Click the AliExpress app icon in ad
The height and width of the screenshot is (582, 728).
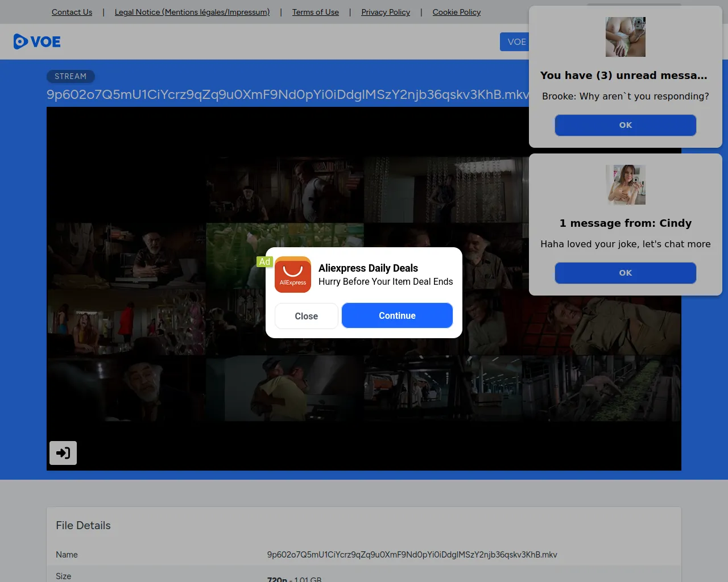coord(293,275)
